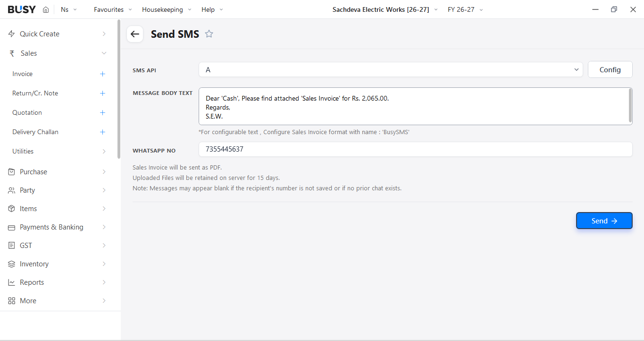Open Invoice under Sales

(22, 74)
